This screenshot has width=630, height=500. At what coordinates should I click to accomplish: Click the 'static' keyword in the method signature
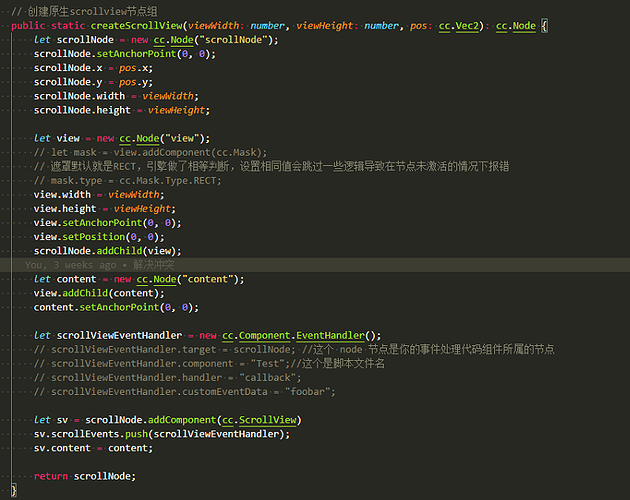68,26
